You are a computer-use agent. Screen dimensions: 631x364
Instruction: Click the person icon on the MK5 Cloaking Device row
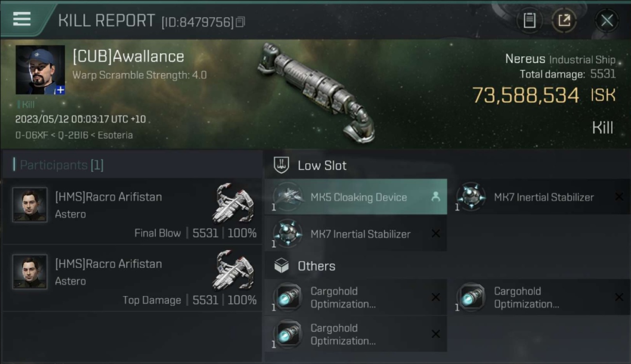pyautogui.click(x=435, y=197)
